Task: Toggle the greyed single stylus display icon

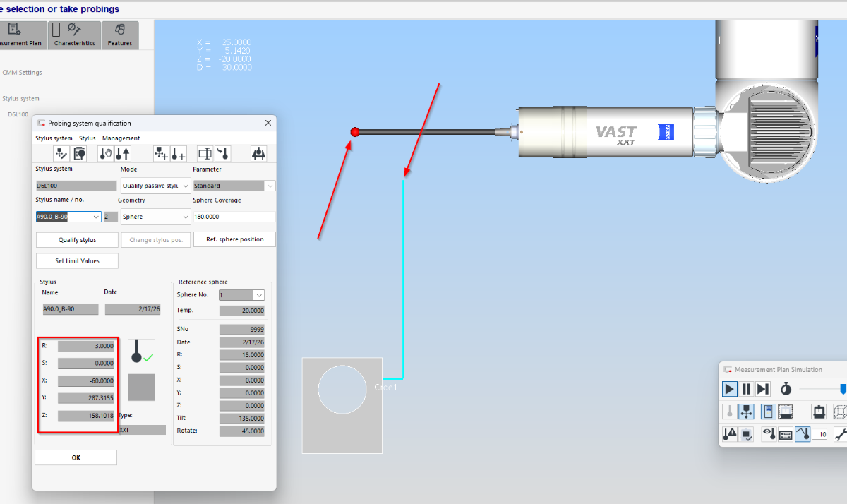Action: click(x=730, y=412)
